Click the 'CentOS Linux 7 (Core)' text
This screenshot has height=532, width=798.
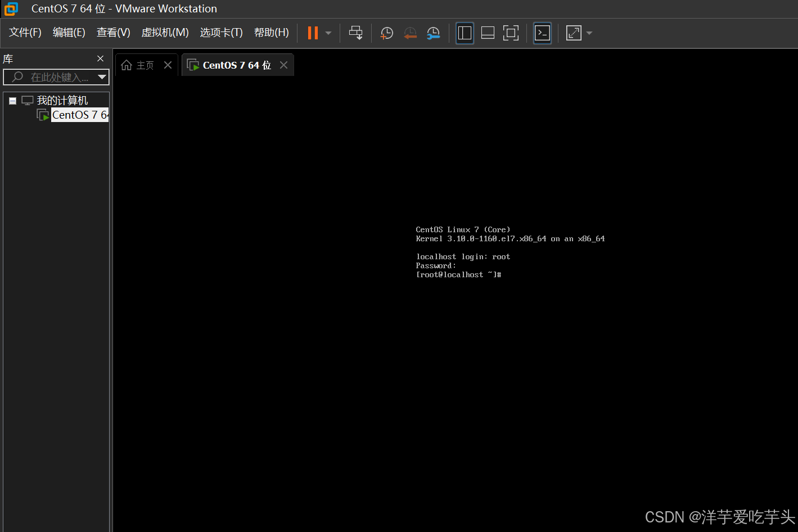point(463,229)
